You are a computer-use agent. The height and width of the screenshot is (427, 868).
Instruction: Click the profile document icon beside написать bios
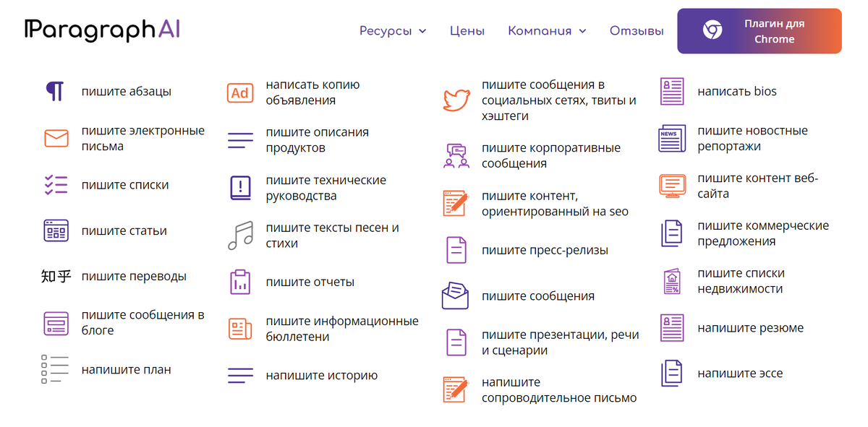coord(672,92)
